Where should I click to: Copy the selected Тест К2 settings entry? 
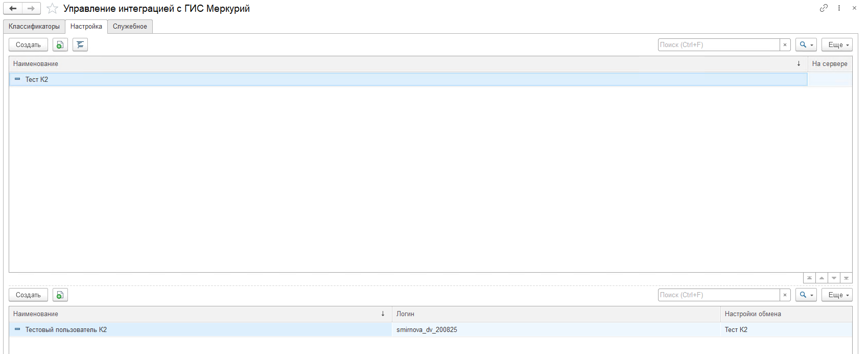click(60, 45)
